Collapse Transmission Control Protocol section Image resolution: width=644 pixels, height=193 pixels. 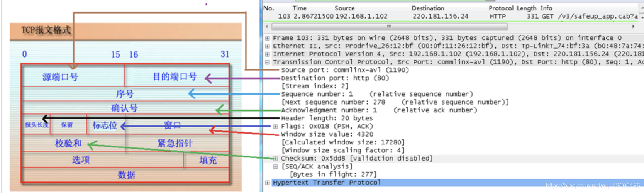coord(267,62)
